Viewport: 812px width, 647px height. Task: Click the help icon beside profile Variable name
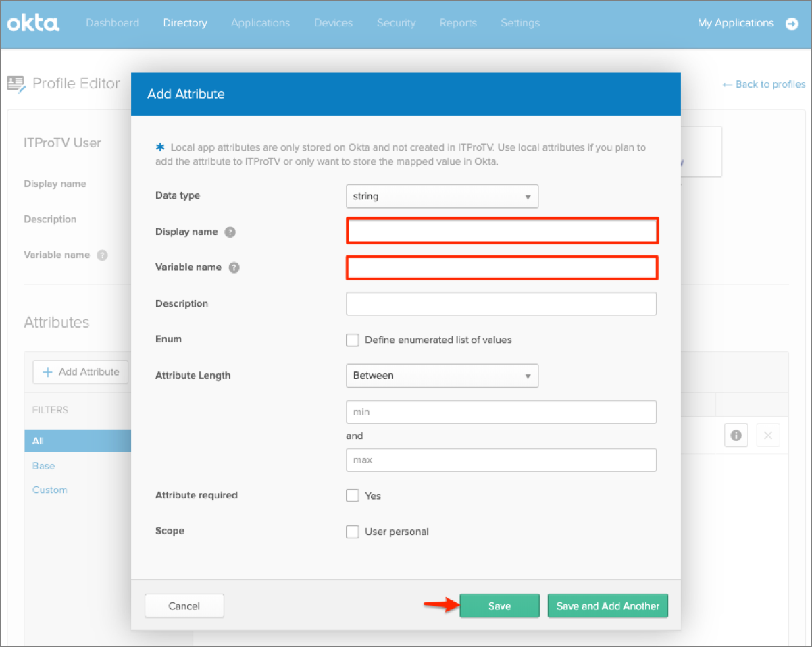click(x=102, y=255)
